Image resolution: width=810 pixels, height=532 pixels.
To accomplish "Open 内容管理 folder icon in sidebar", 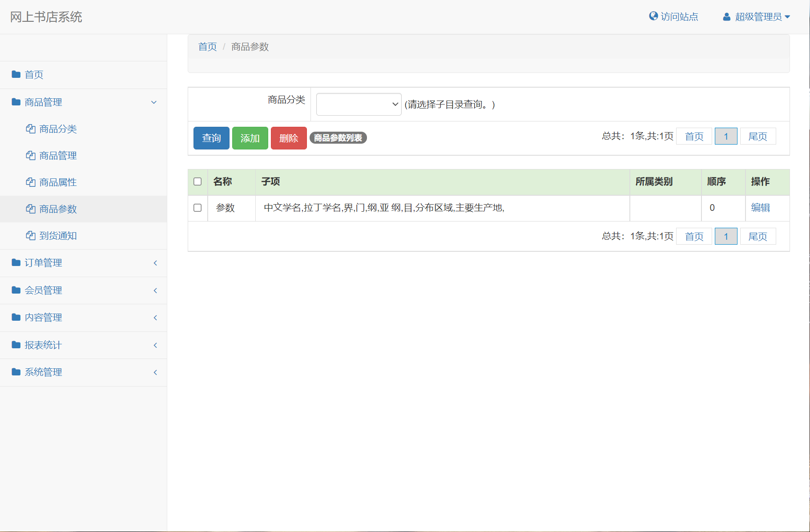I will [x=16, y=318].
